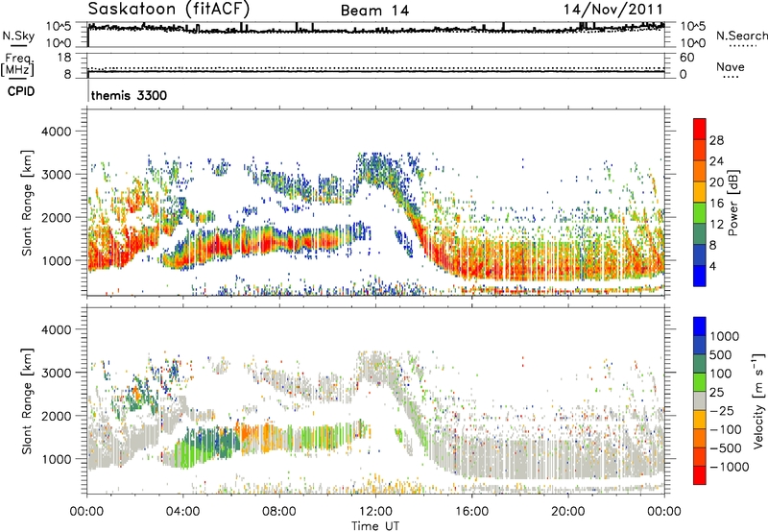Click the "-25" tick on the Velocity colorbar
The height and width of the screenshot is (532, 768).
pyautogui.click(x=724, y=411)
